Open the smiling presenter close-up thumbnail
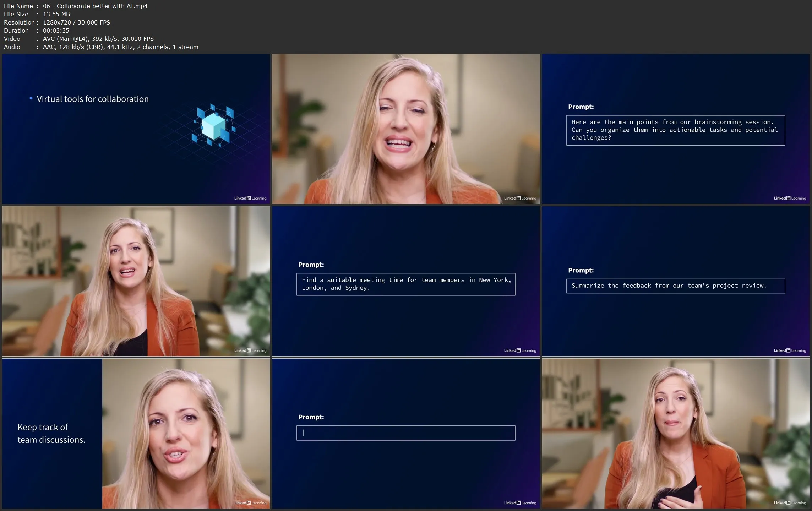Screen dimensions: 812x511 (x=405, y=129)
